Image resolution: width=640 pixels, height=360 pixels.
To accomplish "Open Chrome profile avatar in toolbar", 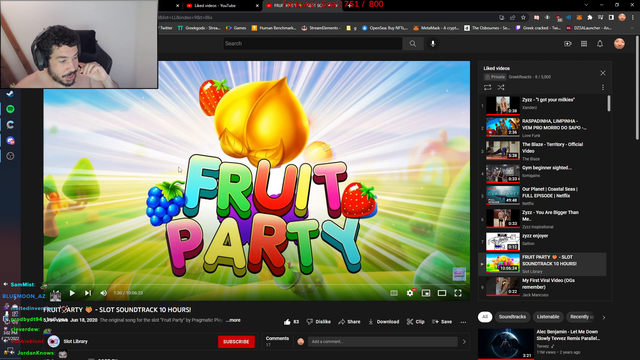I will (x=622, y=17).
